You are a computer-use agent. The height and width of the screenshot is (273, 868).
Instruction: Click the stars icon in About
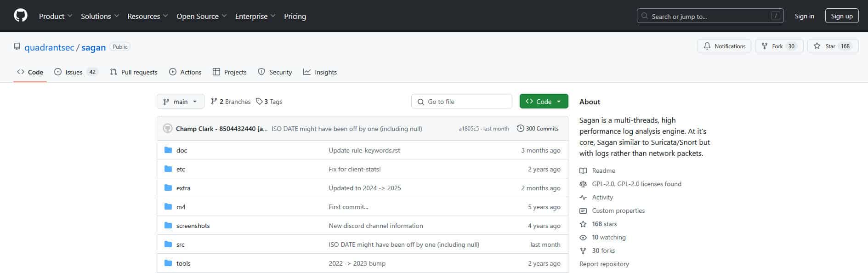[583, 224]
